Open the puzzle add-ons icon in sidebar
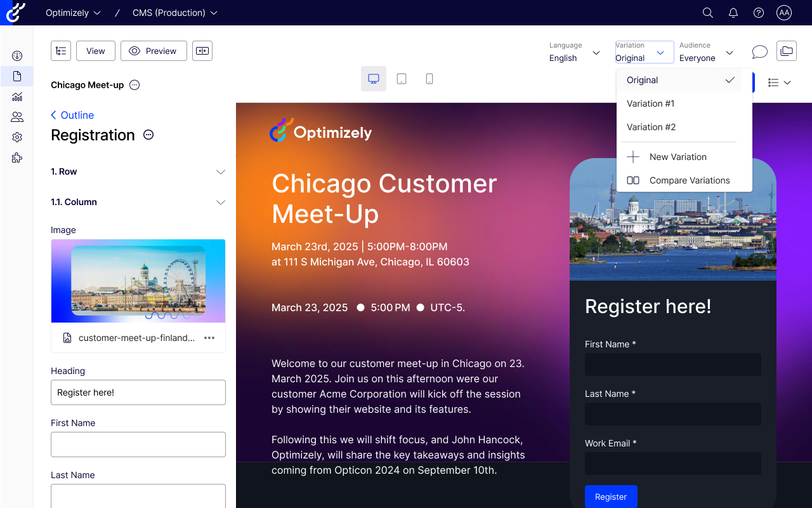Screen dimensions: 812x508 click(x=17, y=158)
